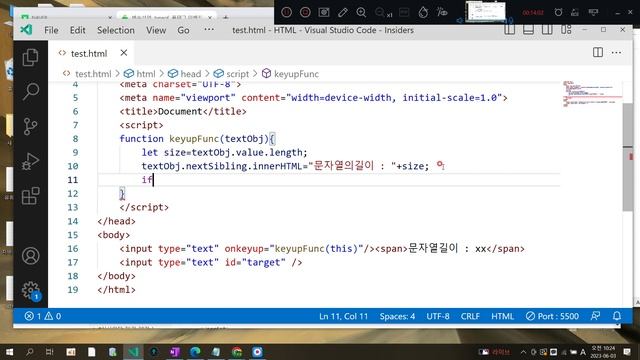Click line number 16 in gutter
This screenshot has height=360, width=640.
click(73, 249)
